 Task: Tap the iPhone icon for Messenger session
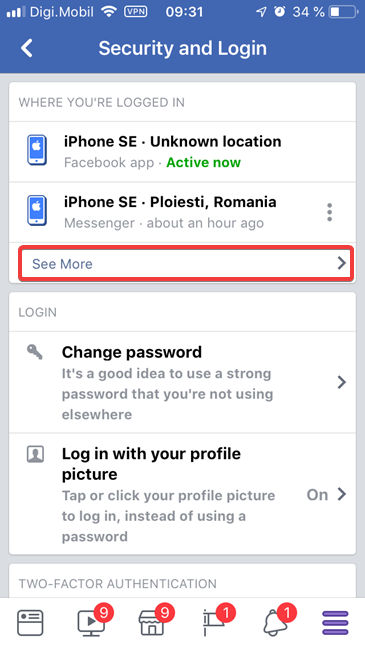pos(37,211)
